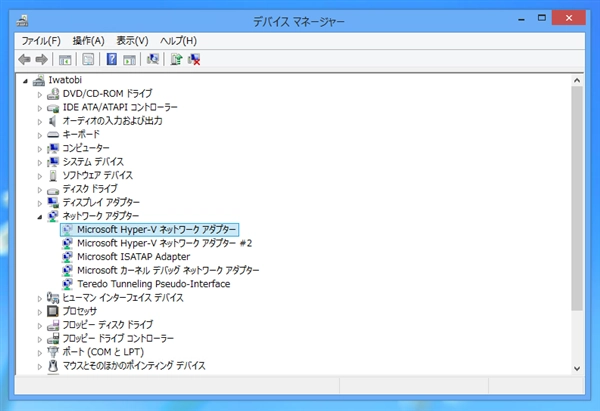Image resolution: width=600 pixels, height=411 pixels.
Task: Open Properties via the toolbar icon
Action: (88, 59)
